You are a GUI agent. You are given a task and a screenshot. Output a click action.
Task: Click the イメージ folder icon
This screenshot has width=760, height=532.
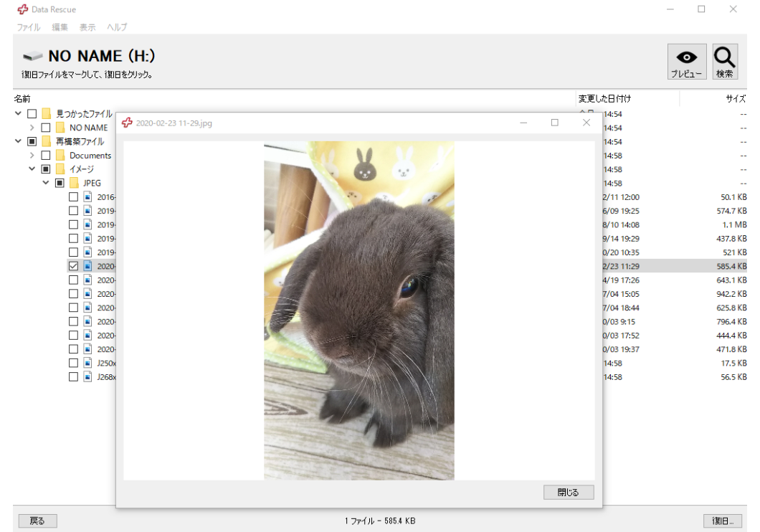pyautogui.click(x=60, y=169)
